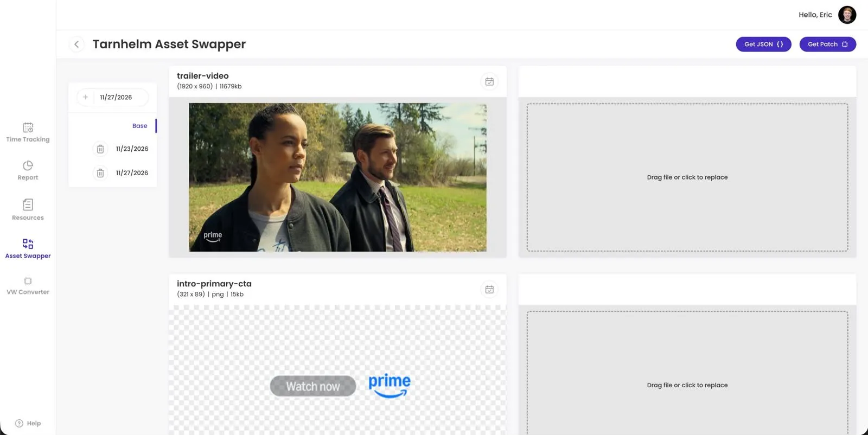868x435 pixels.
Task: Select the 11/23/2026 version entry
Action: [x=132, y=149]
